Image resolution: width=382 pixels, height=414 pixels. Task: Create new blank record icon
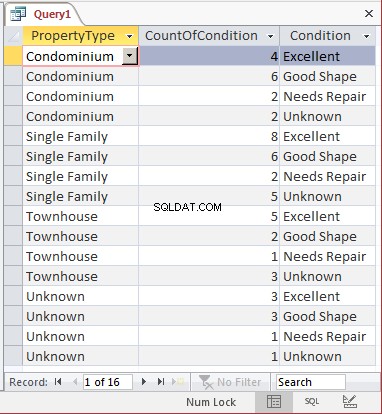(x=179, y=382)
